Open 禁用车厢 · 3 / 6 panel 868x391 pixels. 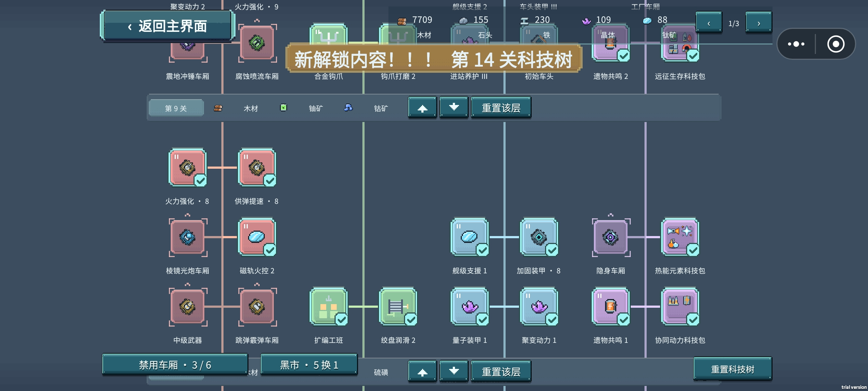[x=175, y=365]
